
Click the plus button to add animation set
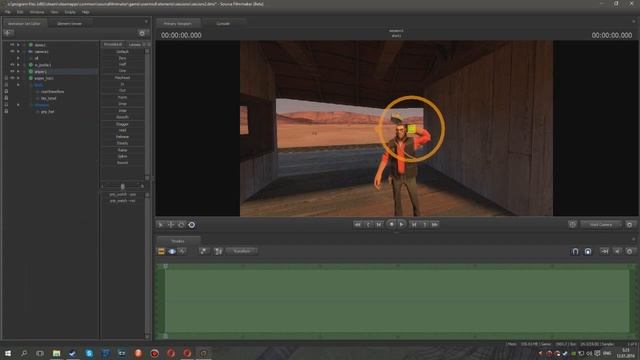(8, 33)
